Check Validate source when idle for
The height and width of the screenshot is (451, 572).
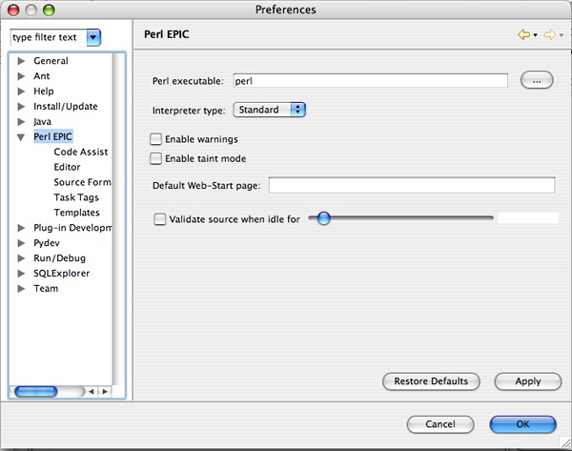point(160,219)
